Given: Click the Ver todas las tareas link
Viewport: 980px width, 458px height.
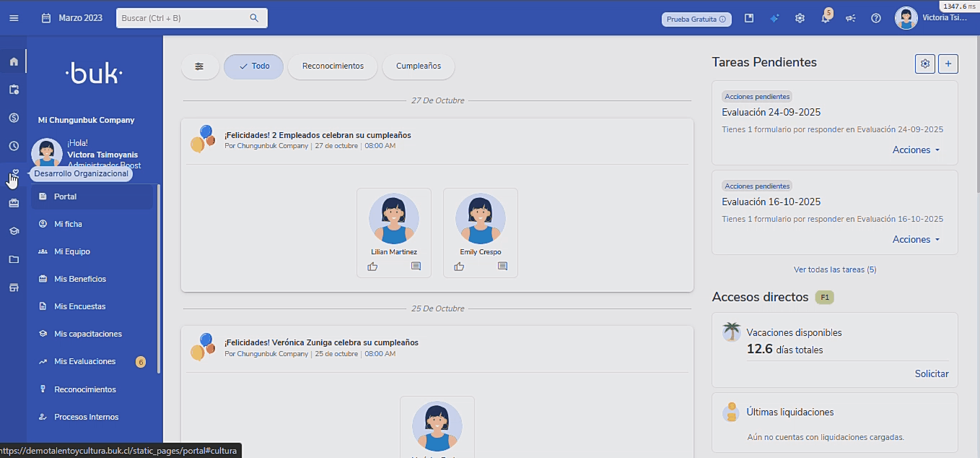Looking at the screenshot, I should tap(834, 269).
